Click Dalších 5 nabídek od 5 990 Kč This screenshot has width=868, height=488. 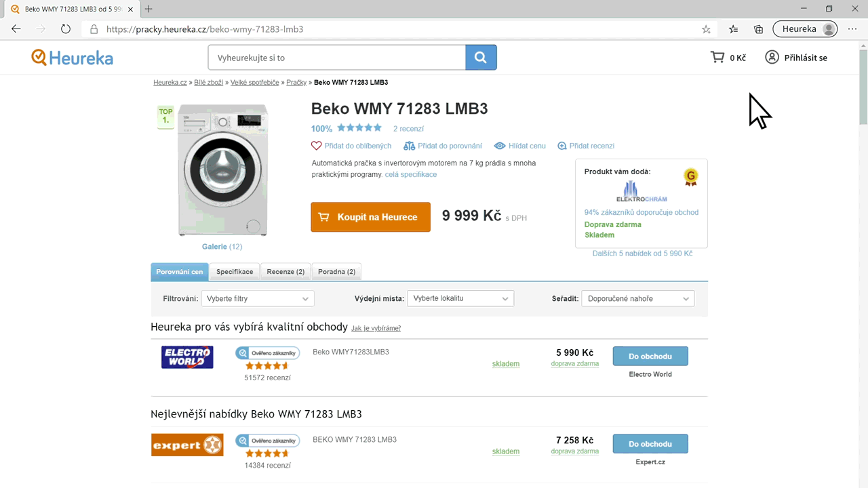[642, 253]
